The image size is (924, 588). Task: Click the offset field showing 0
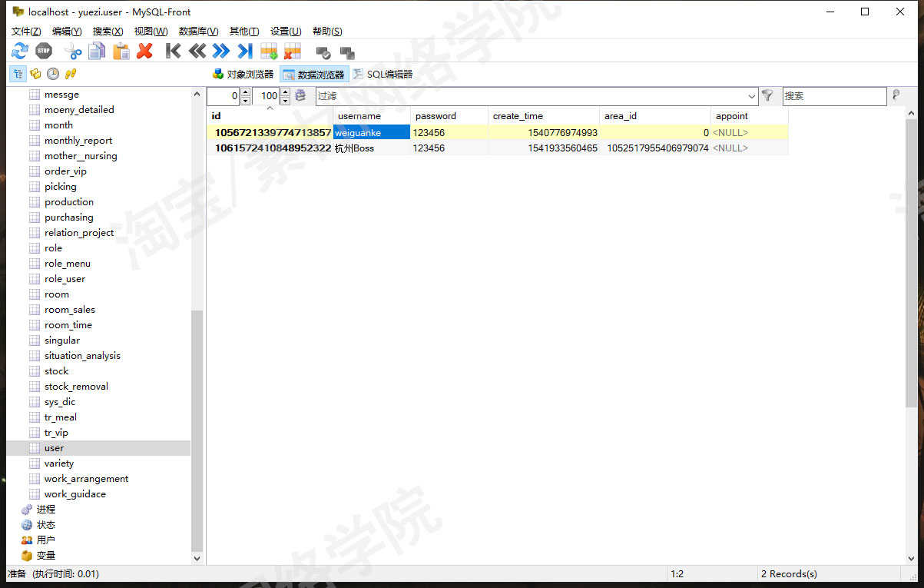224,96
